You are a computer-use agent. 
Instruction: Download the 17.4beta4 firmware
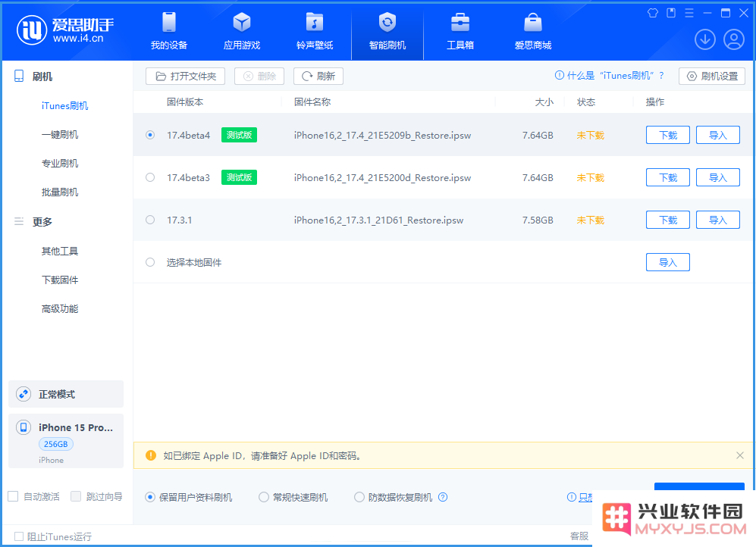[x=668, y=135]
